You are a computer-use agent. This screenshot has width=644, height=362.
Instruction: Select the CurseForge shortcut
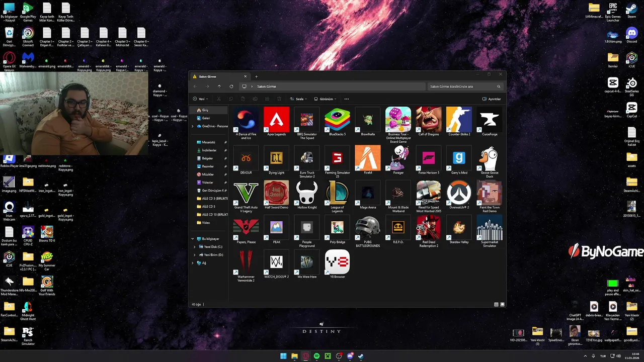(x=490, y=122)
